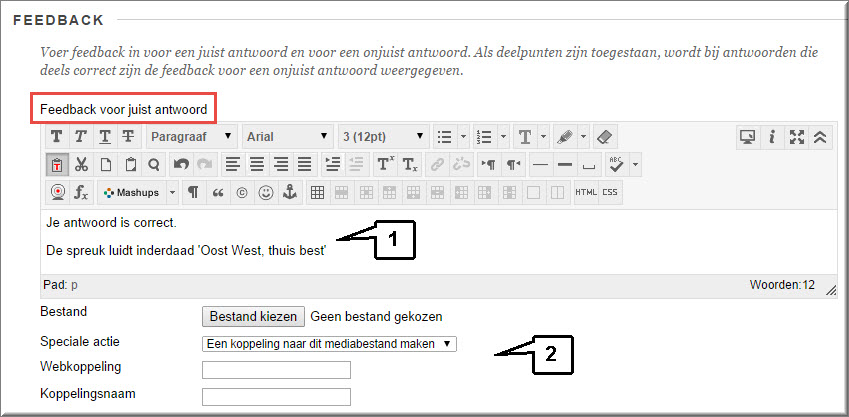
Task: Open the HTML code view
Action: click(586, 193)
